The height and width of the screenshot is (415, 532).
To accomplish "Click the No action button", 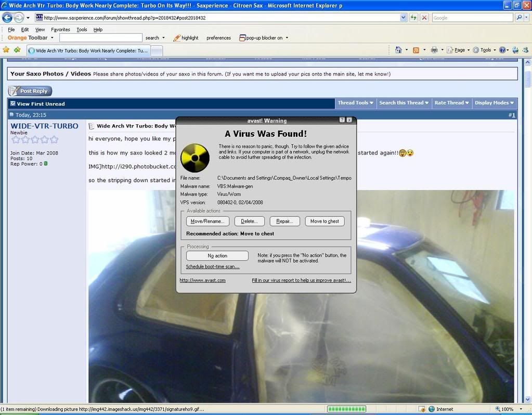I will (217, 255).
